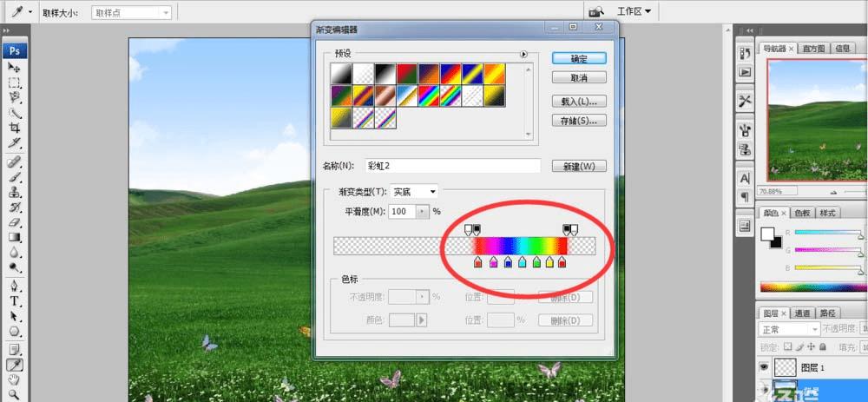Open the 渐变类型 dropdown
This screenshot has width=868, height=402.
(x=414, y=192)
